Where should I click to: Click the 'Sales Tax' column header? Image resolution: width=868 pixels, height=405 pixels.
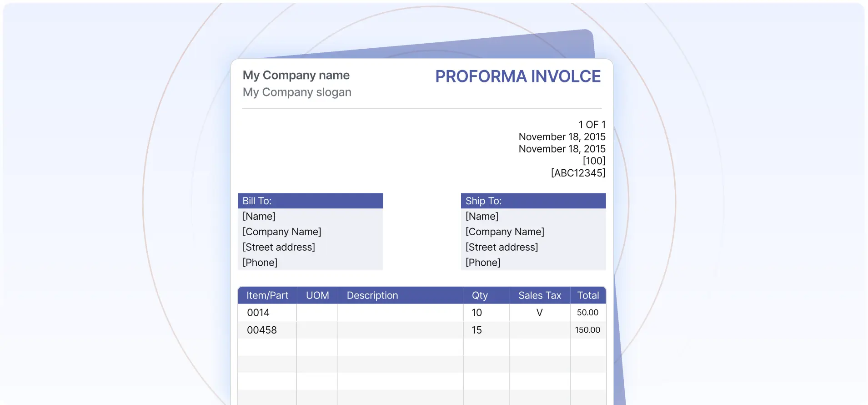point(540,295)
